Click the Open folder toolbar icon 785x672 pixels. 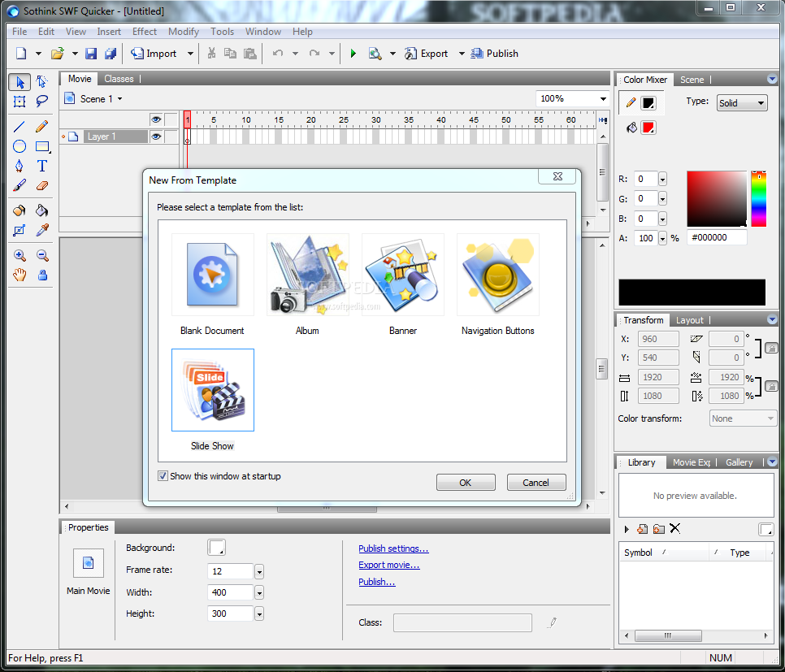click(x=58, y=54)
